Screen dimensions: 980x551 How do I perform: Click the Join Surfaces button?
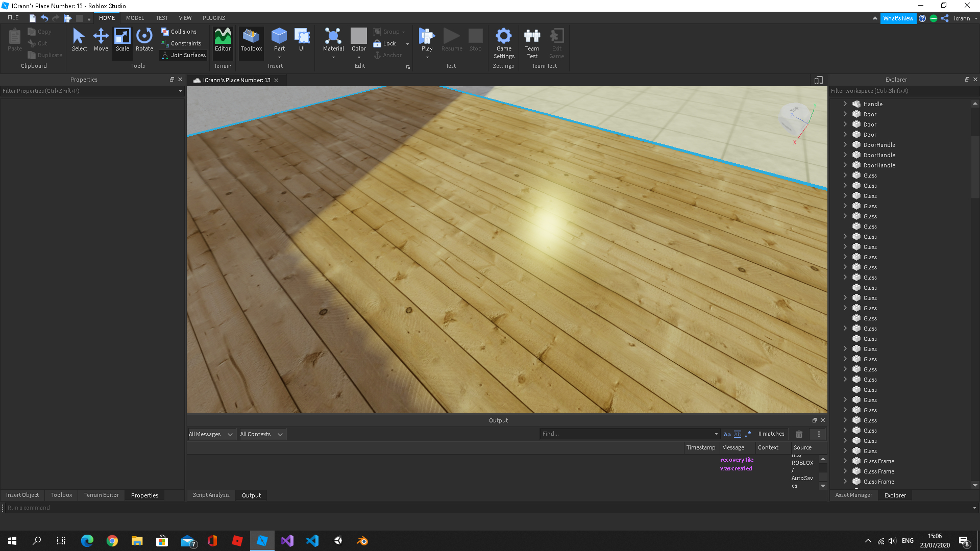point(183,55)
